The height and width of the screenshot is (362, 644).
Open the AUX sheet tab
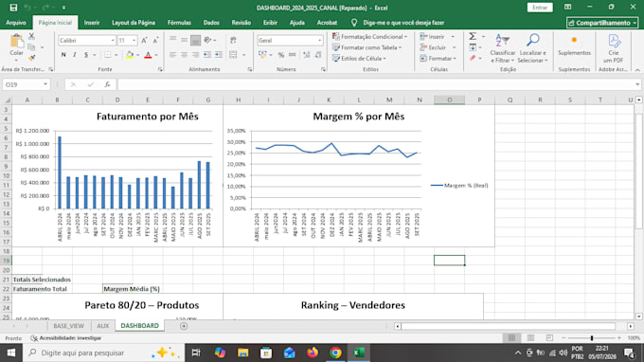(102, 325)
